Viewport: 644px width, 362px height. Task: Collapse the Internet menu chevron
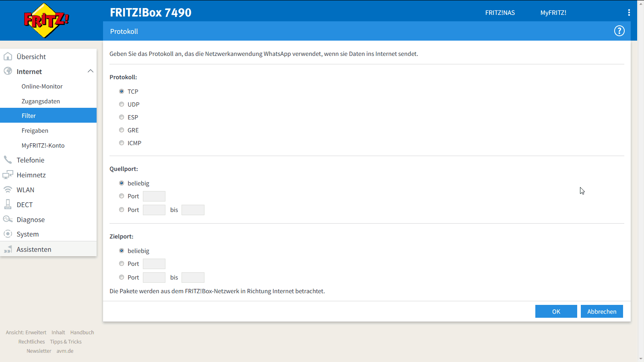pos(90,71)
